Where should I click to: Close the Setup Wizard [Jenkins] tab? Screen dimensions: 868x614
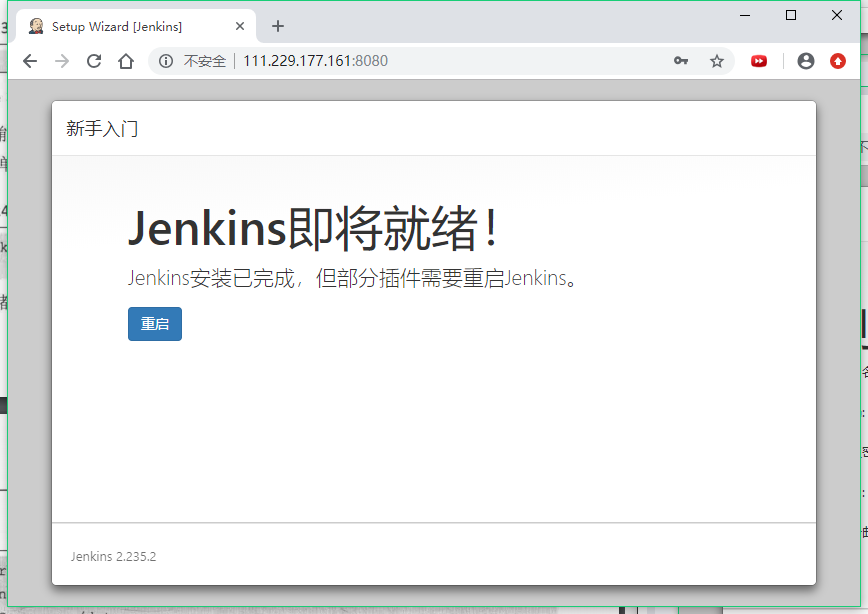pyautogui.click(x=240, y=26)
